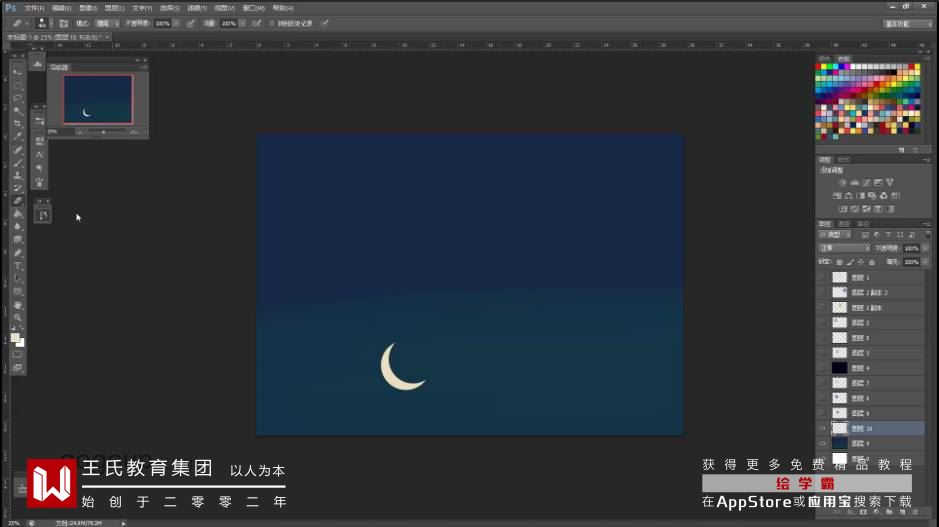Switch to the 通道 Channels tab
Image resolution: width=939 pixels, height=527 pixels.
click(844, 224)
